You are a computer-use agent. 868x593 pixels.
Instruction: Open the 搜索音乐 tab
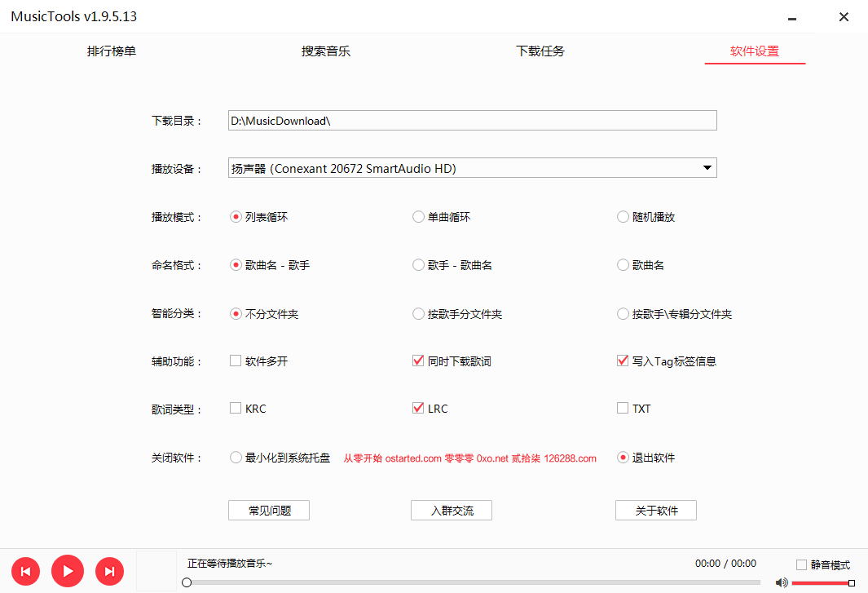pyautogui.click(x=325, y=51)
